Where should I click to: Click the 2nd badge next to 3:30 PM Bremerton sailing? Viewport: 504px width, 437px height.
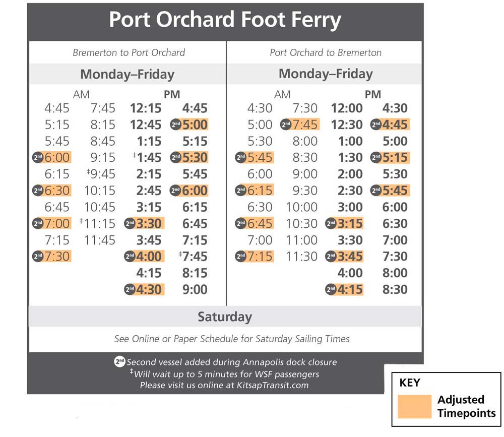point(130,223)
